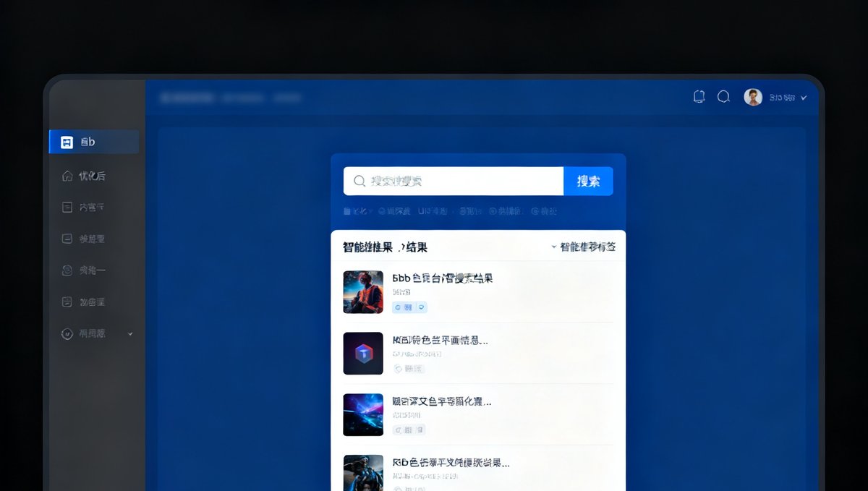The height and width of the screenshot is (491, 868).
Task: Go to the 优化后 sidebar entry
Action: tap(92, 176)
